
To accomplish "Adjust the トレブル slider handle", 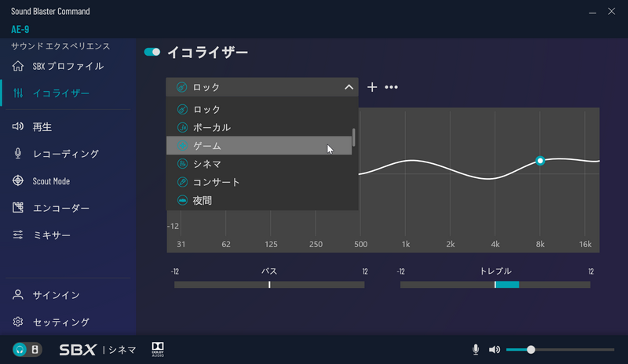I will (x=495, y=284).
